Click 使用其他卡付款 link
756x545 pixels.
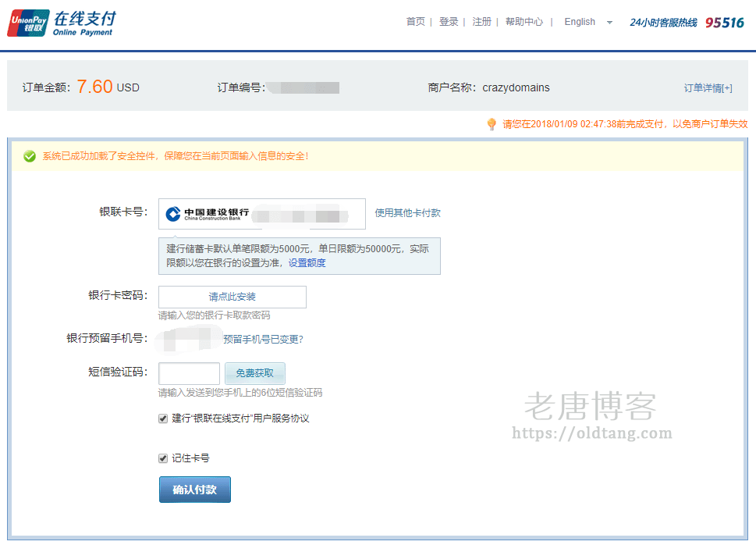pyautogui.click(x=407, y=212)
